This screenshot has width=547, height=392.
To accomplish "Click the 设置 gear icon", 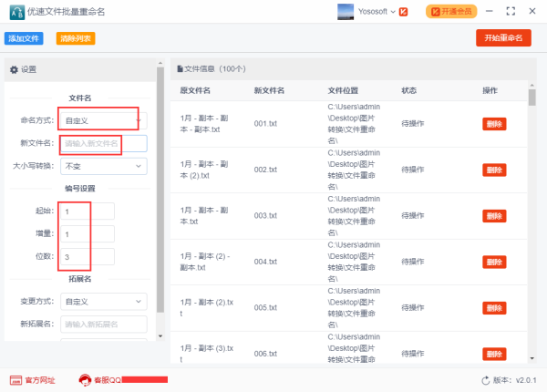I will (14, 69).
